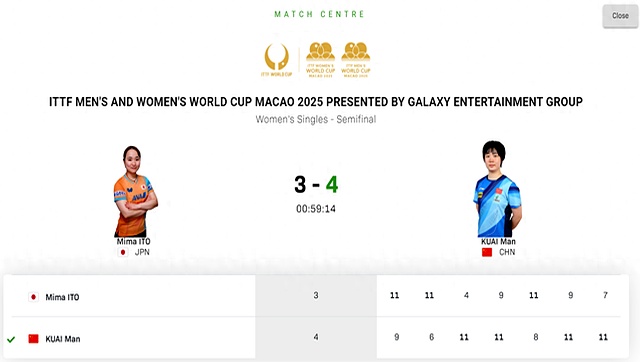
Task: Click the green winner checkmark beside KUAI Man
Action: tap(11, 339)
